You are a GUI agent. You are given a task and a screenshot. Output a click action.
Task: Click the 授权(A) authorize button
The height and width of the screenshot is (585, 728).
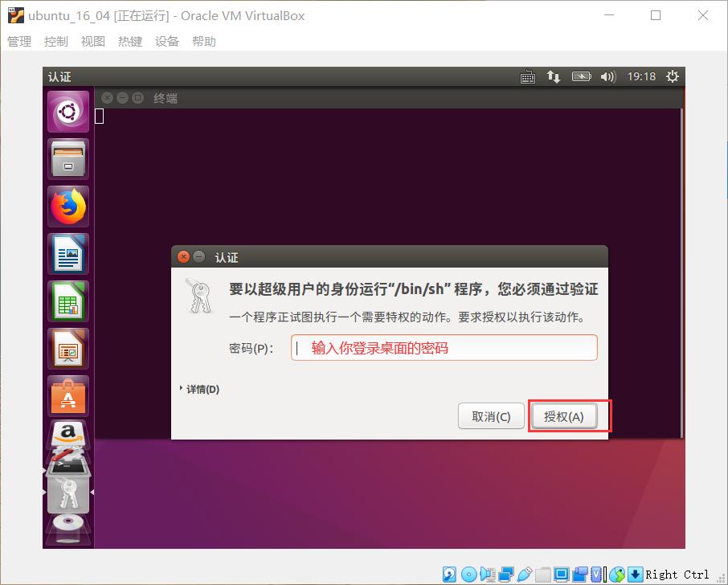pos(563,416)
